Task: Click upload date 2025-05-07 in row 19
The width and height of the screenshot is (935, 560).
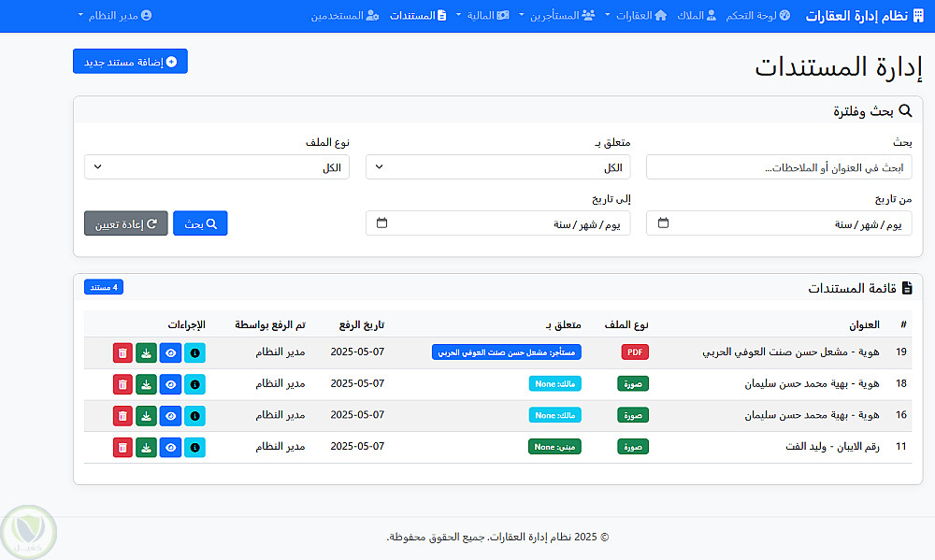Action: pyautogui.click(x=357, y=352)
